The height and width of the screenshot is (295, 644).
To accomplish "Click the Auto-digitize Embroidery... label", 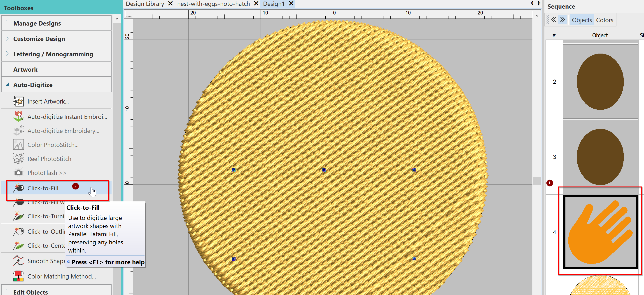I will tap(63, 131).
